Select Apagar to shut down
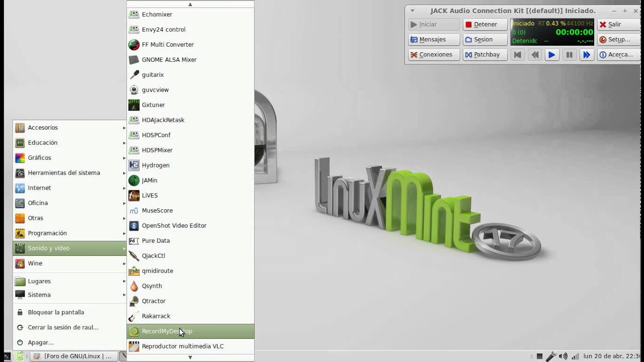 (69, 342)
